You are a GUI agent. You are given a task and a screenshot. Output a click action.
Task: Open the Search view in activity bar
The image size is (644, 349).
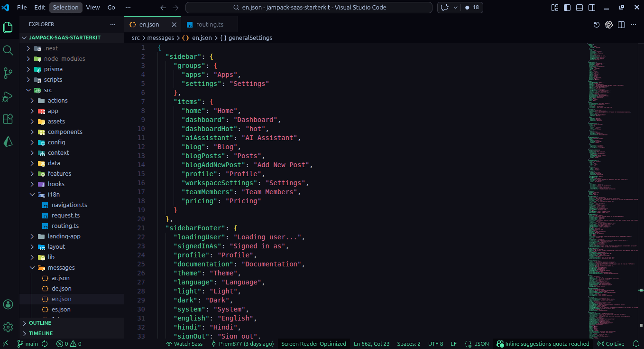click(8, 50)
